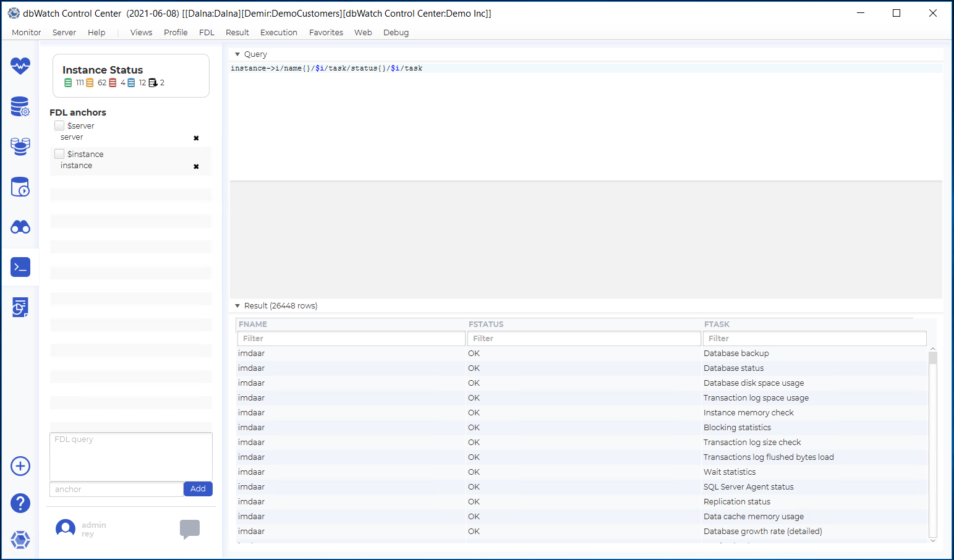Click the results vertical scrollbar thumb
The image size is (954, 560).
click(x=933, y=358)
